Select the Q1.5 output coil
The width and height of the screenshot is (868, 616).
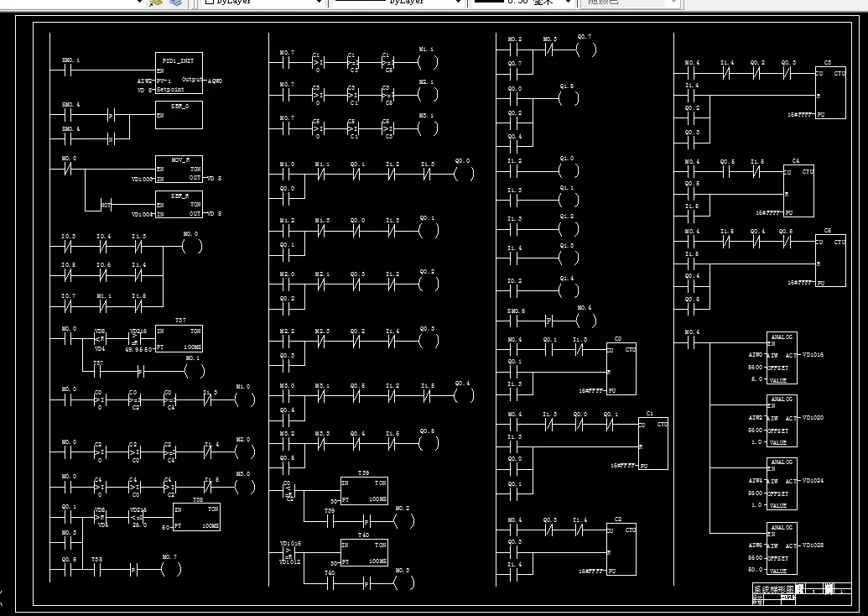click(569, 98)
